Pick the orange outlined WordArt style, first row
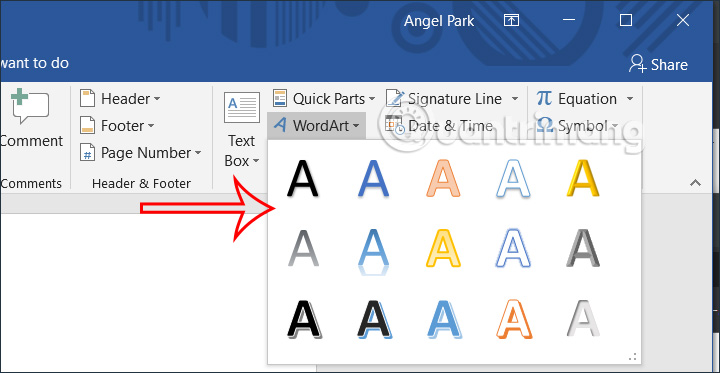 tap(443, 179)
